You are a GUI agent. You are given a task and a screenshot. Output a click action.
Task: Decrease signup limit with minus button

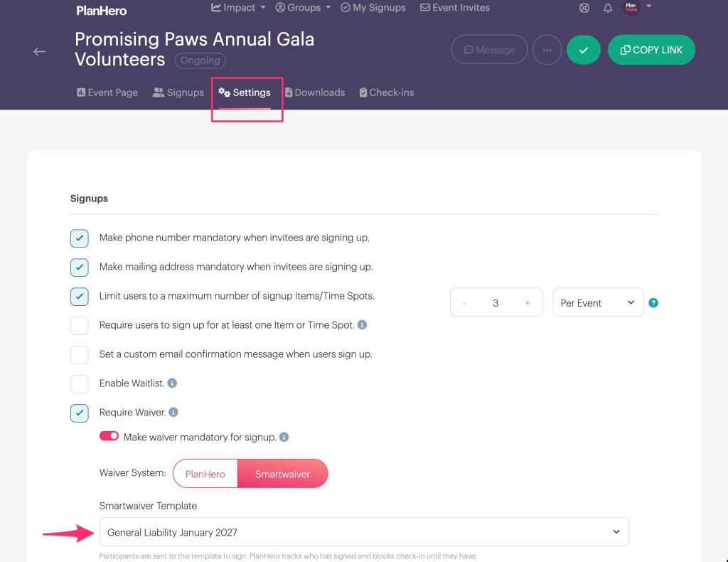464,303
